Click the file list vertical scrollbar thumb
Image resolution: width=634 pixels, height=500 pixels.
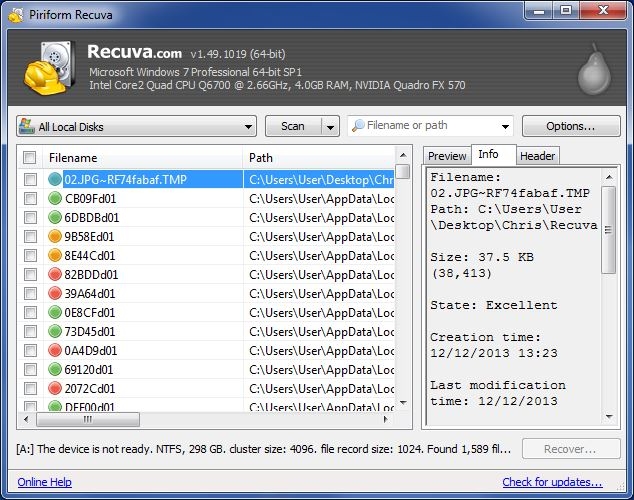pyautogui.click(x=403, y=171)
